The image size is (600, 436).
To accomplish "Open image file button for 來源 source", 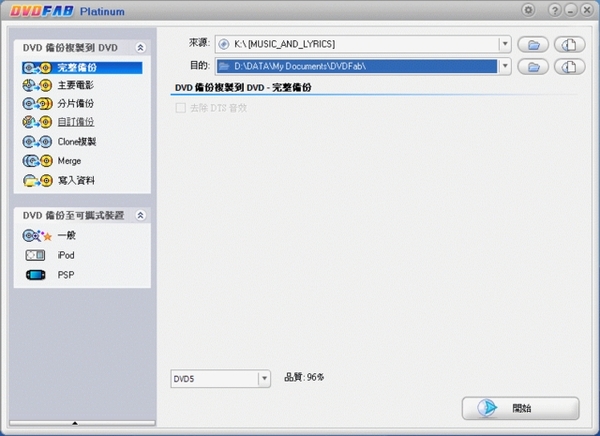I will tap(569, 45).
